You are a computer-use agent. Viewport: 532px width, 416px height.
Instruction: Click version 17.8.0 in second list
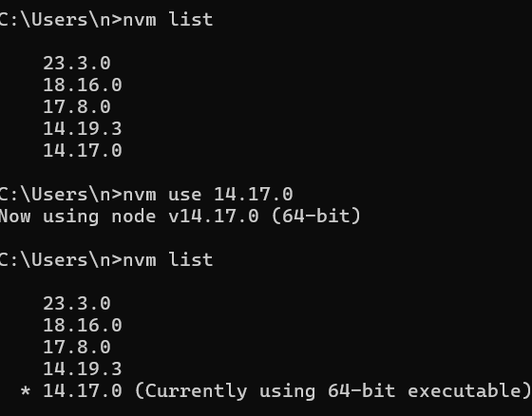(77, 347)
